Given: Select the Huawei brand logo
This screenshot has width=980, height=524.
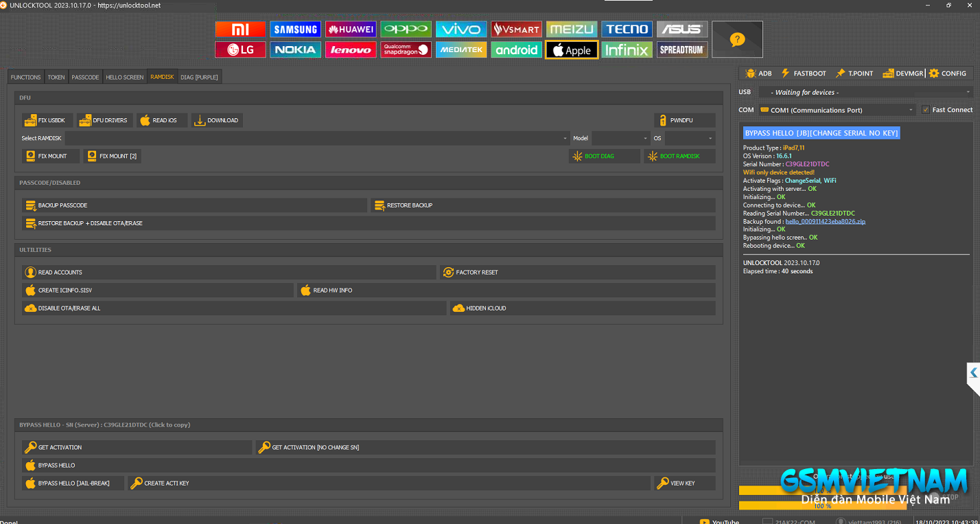Looking at the screenshot, I should pos(351,29).
